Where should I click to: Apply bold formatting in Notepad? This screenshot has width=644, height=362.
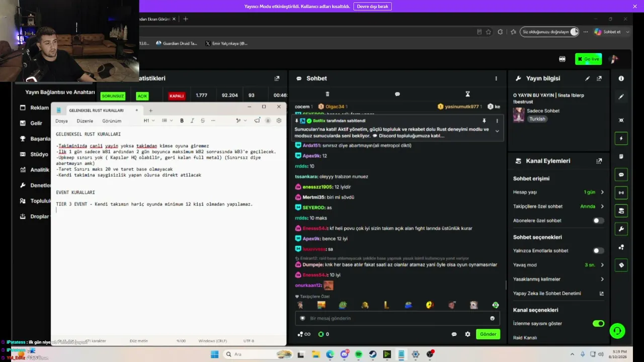click(182, 121)
